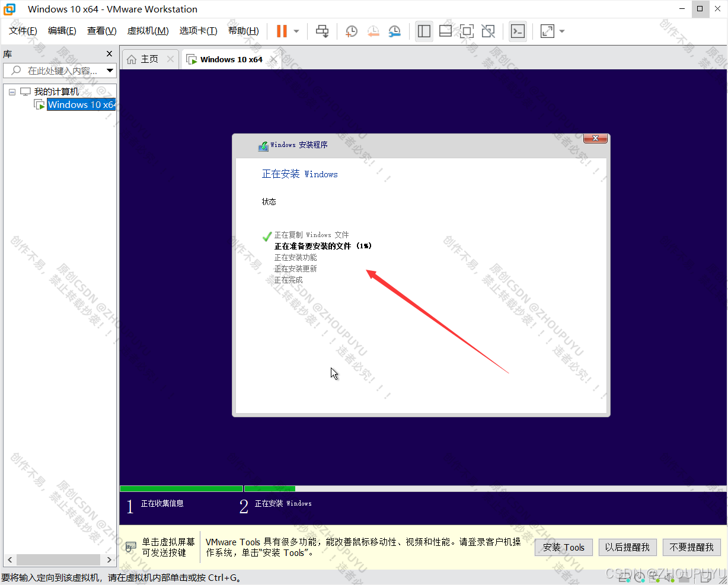Image resolution: width=728 pixels, height=585 pixels.
Task: Click the library scrollbar right arrow
Action: point(109,560)
